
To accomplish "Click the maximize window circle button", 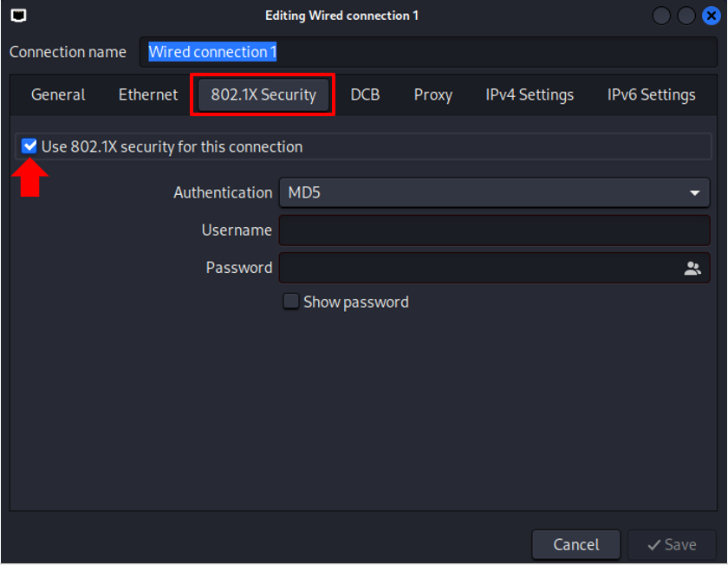I will 686,16.
